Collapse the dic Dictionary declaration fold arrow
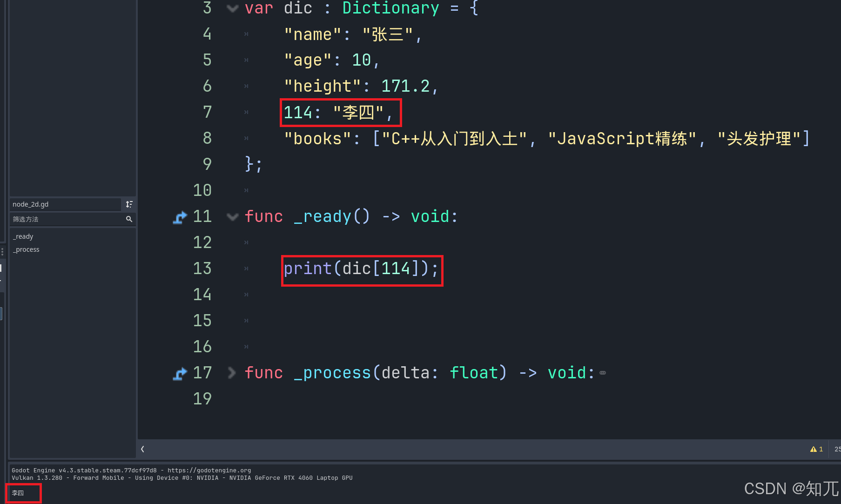Viewport: 841px width, 504px height. [232, 8]
